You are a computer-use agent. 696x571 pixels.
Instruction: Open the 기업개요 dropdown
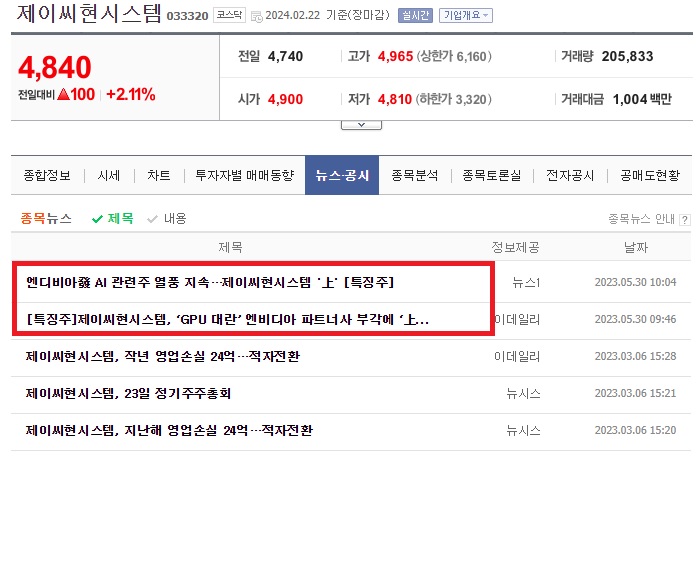(466, 16)
